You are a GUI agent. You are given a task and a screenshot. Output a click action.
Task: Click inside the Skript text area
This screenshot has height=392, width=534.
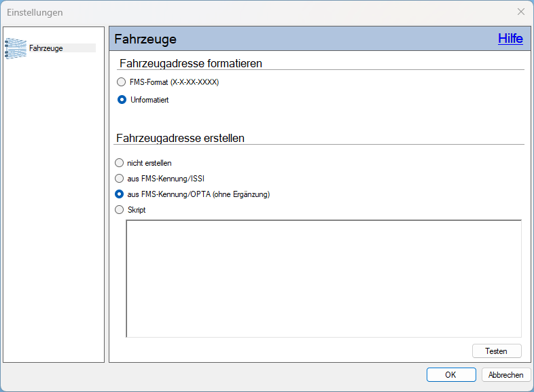point(323,279)
